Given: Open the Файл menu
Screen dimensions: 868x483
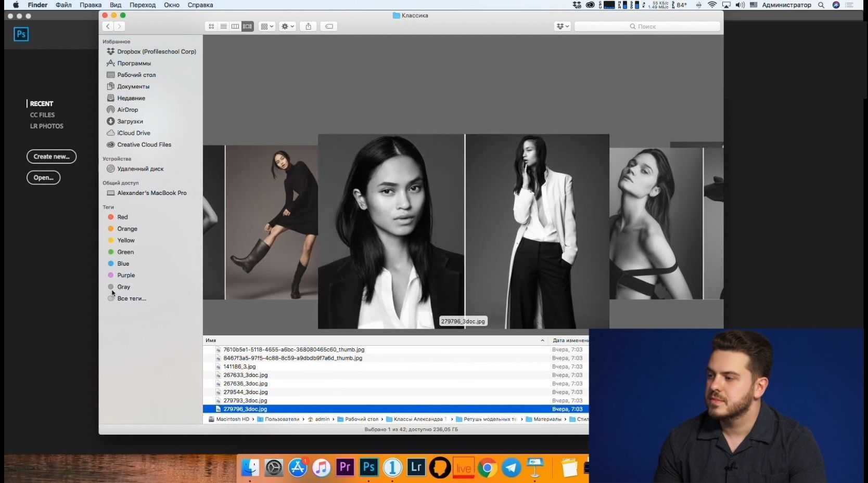Looking at the screenshot, I should [63, 5].
